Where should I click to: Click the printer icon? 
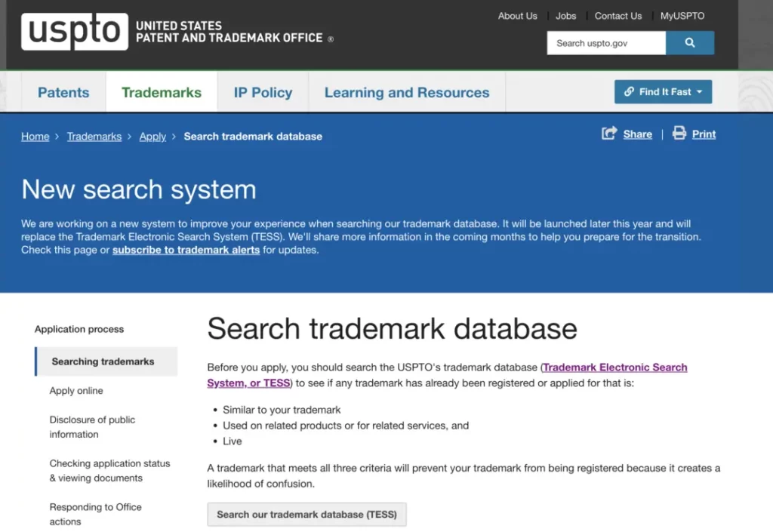coord(679,133)
